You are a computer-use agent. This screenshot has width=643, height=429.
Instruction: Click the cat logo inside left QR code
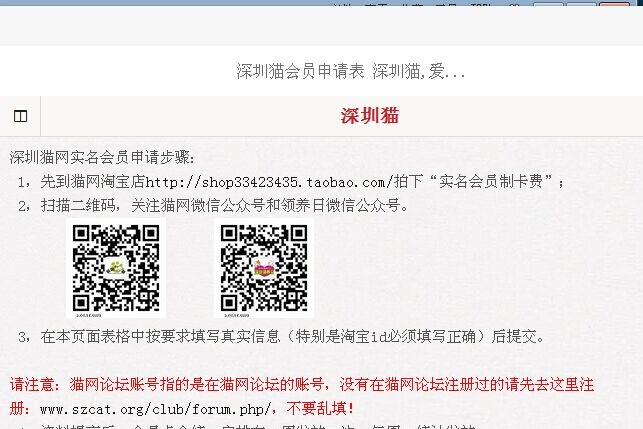click(116, 268)
